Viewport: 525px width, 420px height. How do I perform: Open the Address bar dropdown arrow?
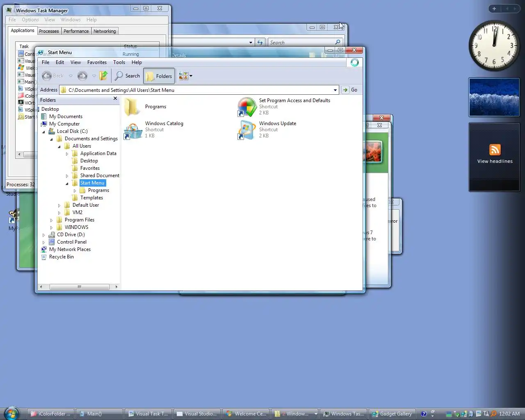[x=335, y=90]
